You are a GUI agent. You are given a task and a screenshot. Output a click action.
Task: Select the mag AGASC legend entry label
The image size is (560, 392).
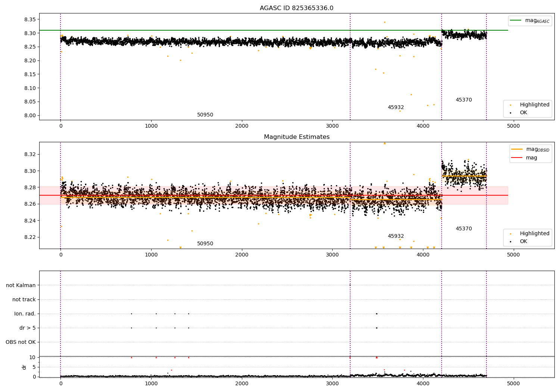click(x=537, y=21)
